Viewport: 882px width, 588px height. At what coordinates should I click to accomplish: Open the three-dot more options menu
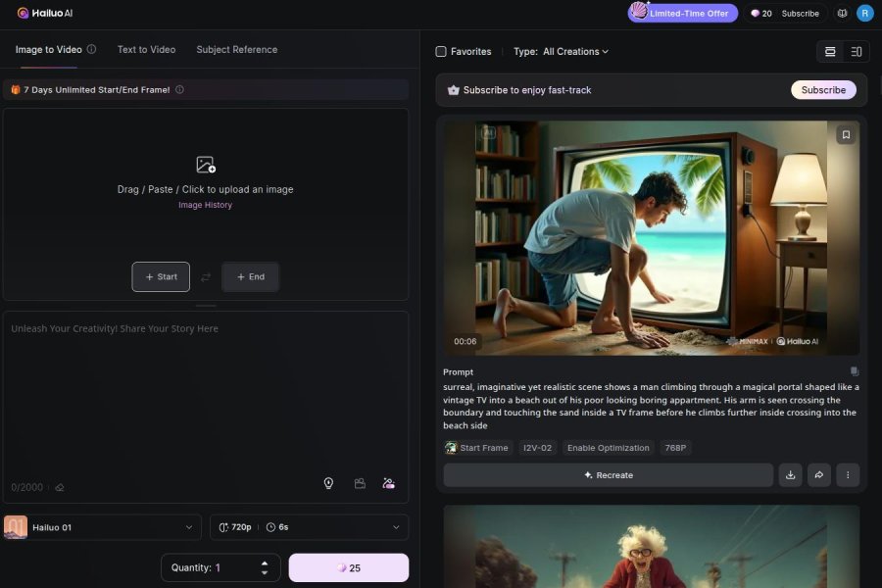(x=848, y=475)
